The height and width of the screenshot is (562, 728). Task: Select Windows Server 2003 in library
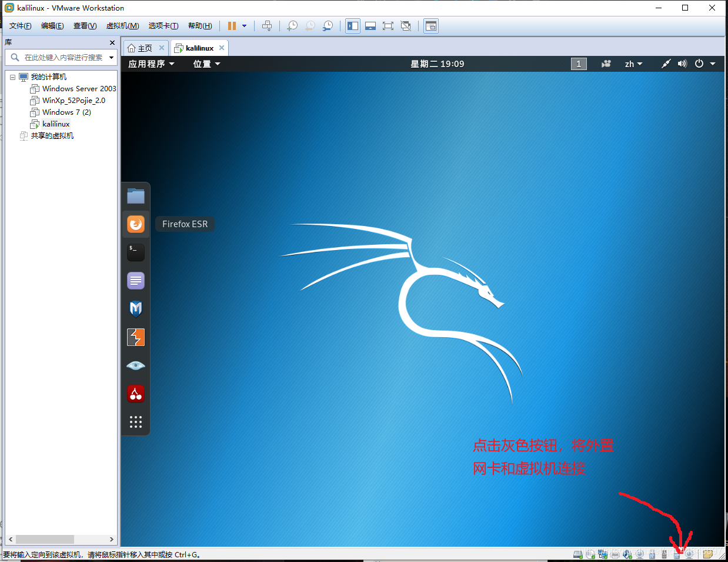pos(79,89)
